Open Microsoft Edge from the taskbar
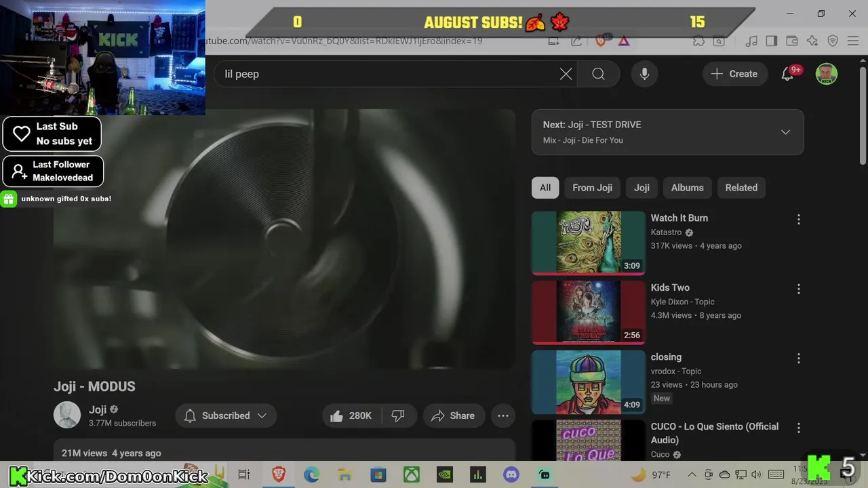 click(x=311, y=474)
